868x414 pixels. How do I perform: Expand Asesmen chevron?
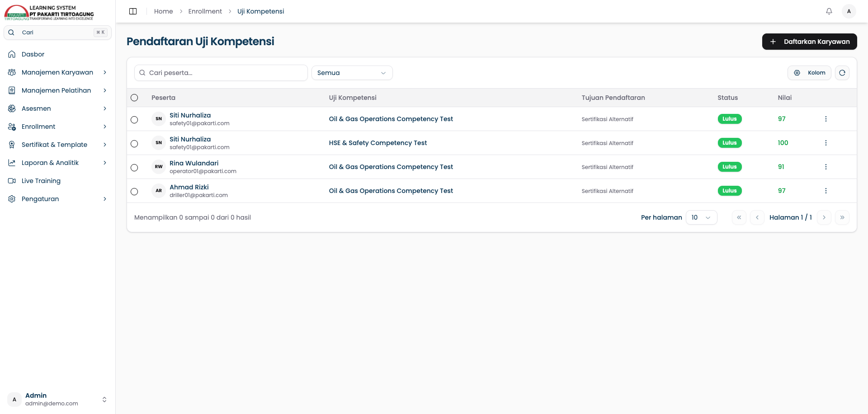click(x=105, y=108)
